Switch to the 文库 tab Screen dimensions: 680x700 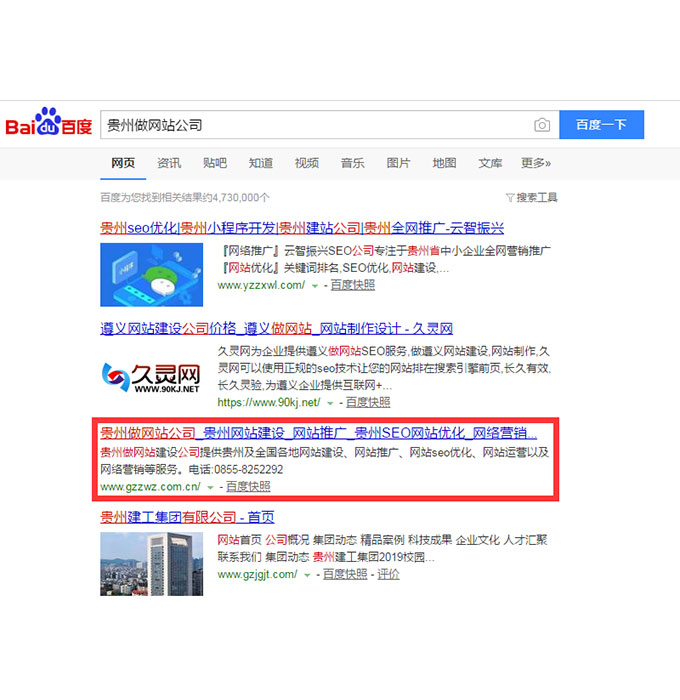[490, 163]
